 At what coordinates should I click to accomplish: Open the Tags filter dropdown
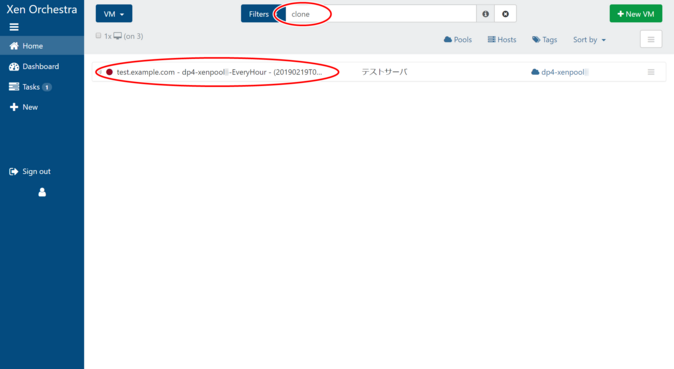point(545,40)
